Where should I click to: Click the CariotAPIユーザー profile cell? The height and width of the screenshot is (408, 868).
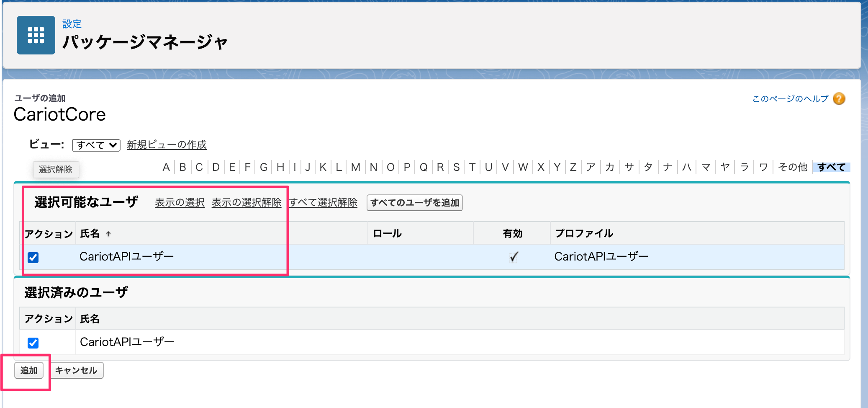tap(601, 256)
